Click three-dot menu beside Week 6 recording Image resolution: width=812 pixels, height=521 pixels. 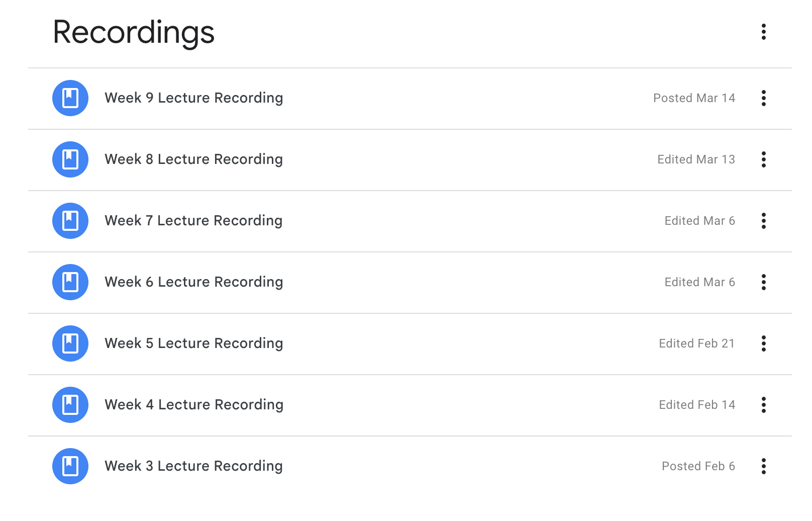point(763,282)
